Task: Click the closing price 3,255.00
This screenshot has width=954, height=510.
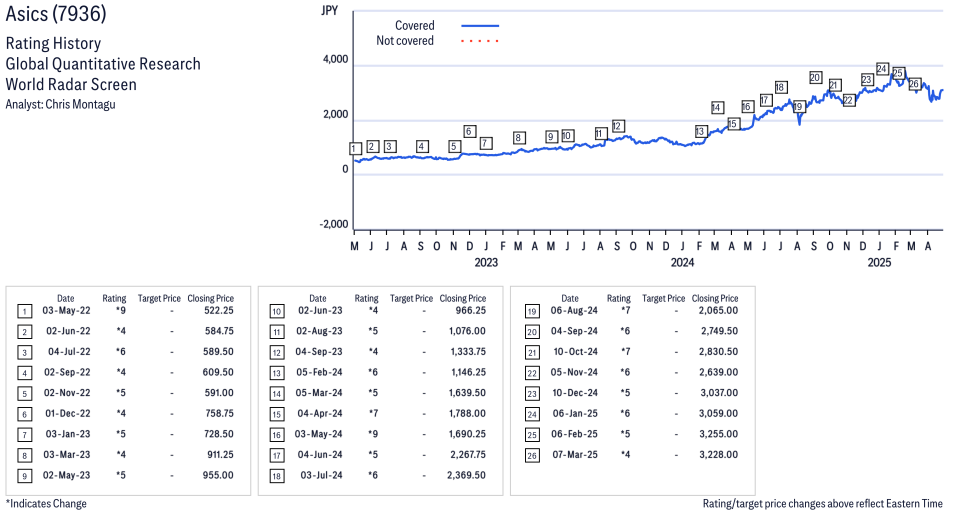Action: point(719,434)
